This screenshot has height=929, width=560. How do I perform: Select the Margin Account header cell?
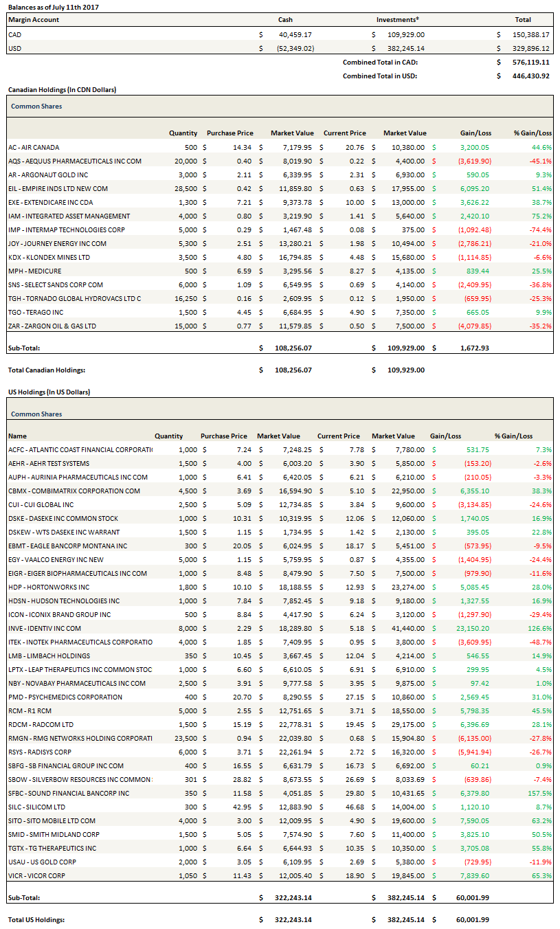click(x=34, y=19)
